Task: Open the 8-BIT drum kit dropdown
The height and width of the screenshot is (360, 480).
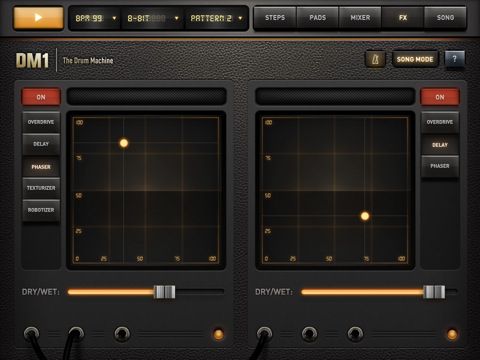Action: (153, 18)
